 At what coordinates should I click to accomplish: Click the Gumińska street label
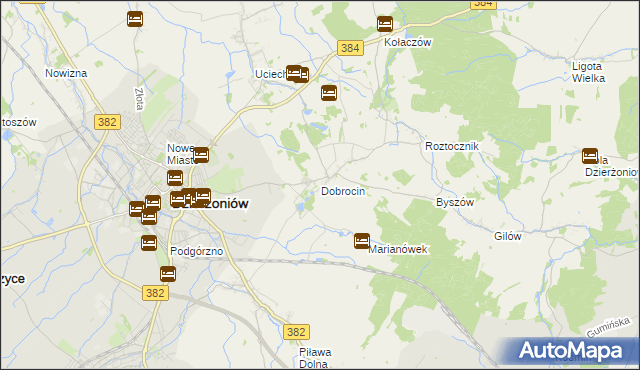pyautogui.click(x=609, y=328)
